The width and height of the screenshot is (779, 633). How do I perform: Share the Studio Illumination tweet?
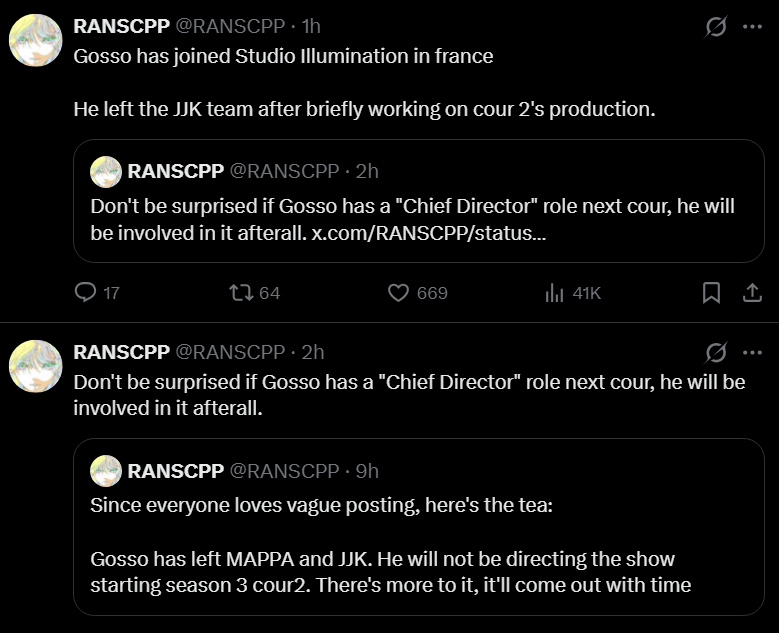coord(751,292)
